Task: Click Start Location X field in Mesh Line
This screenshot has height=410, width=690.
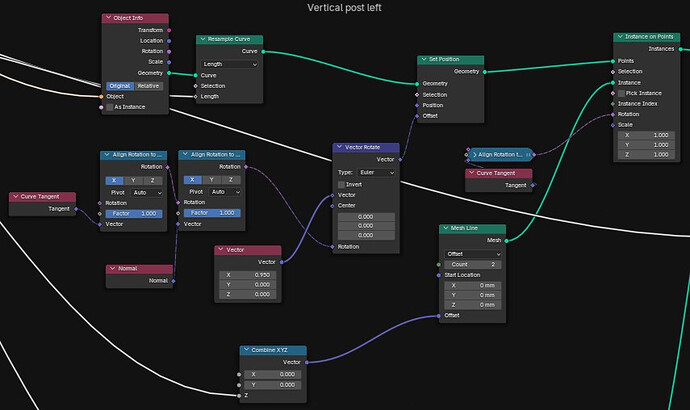Action: click(x=473, y=286)
